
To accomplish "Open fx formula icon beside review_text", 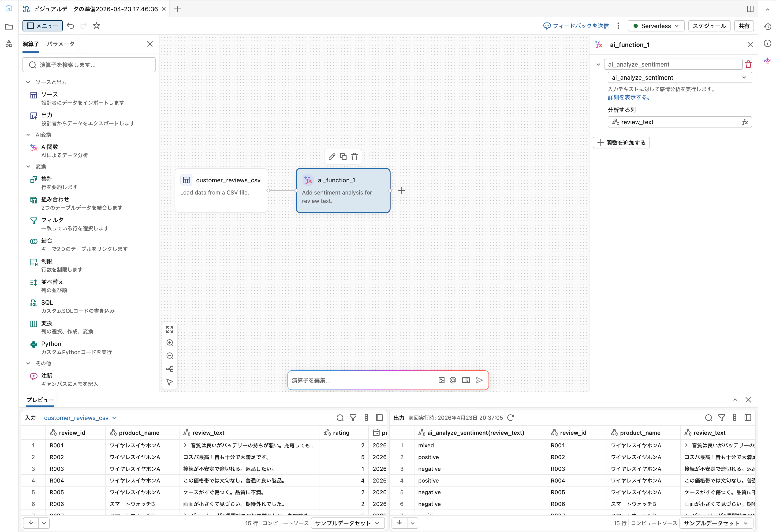I will pos(745,122).
